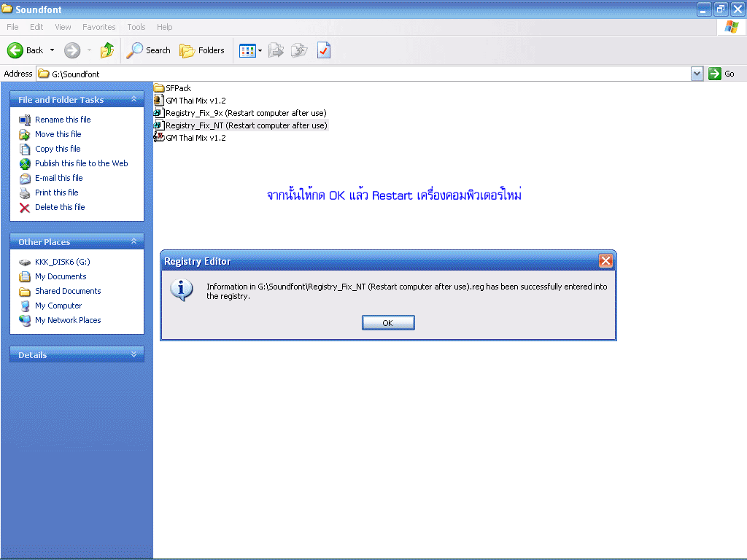The image size is (747, 560).
Task: Click the Copy To toolbar icon
Action: click(299, 50)
